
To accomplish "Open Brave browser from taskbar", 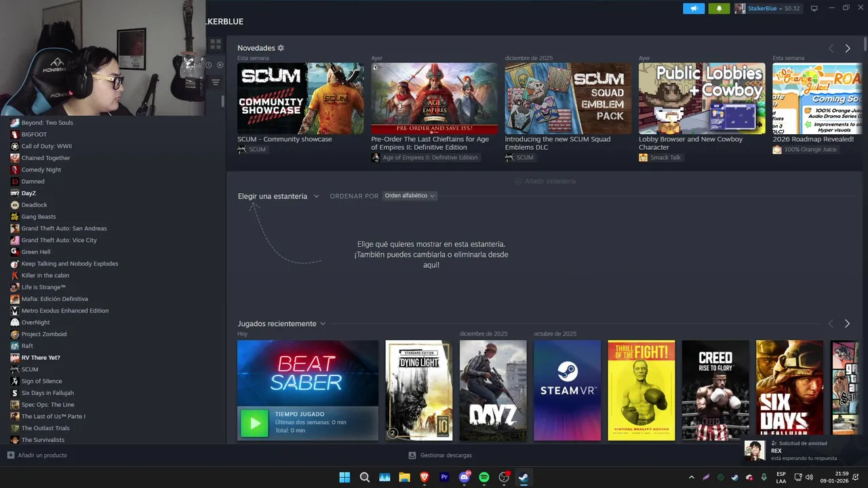I will point(425,477).
